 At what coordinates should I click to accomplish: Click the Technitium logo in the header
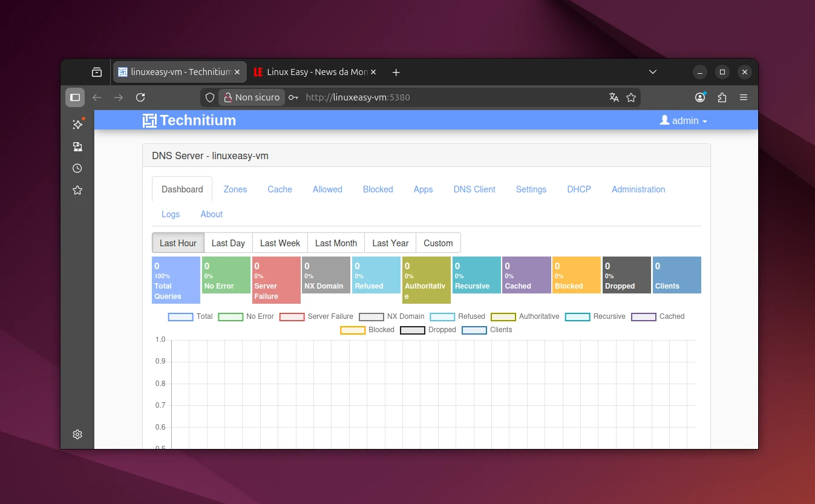189,120
